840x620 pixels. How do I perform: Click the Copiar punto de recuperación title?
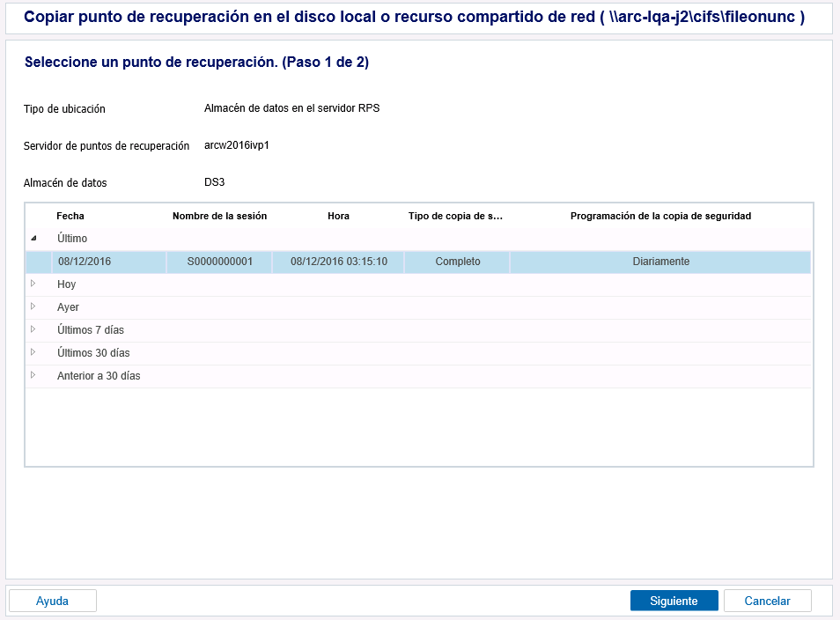point(414,17)
